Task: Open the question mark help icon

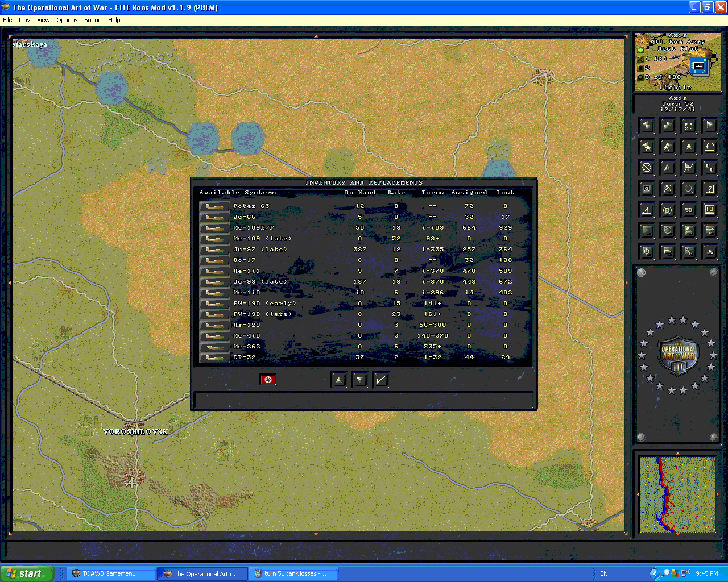Action: pos(709,189)
